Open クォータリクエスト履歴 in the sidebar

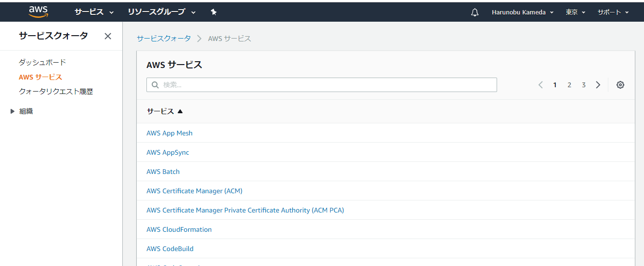[x=56, y=91]
